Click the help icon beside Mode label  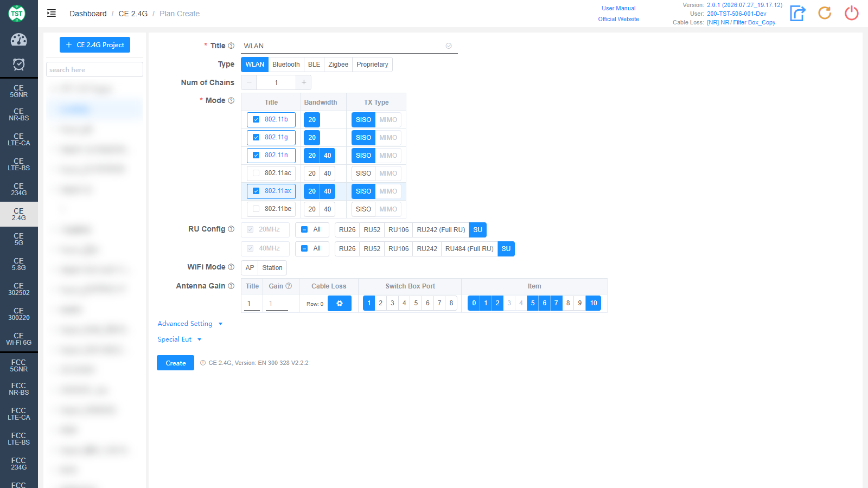[x=231, y=100]
